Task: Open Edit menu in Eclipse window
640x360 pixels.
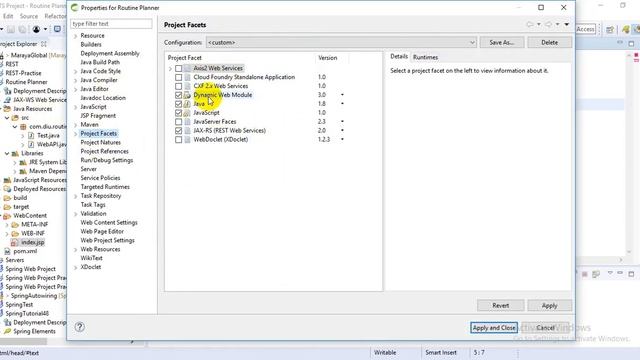Action: pos(8,16)
